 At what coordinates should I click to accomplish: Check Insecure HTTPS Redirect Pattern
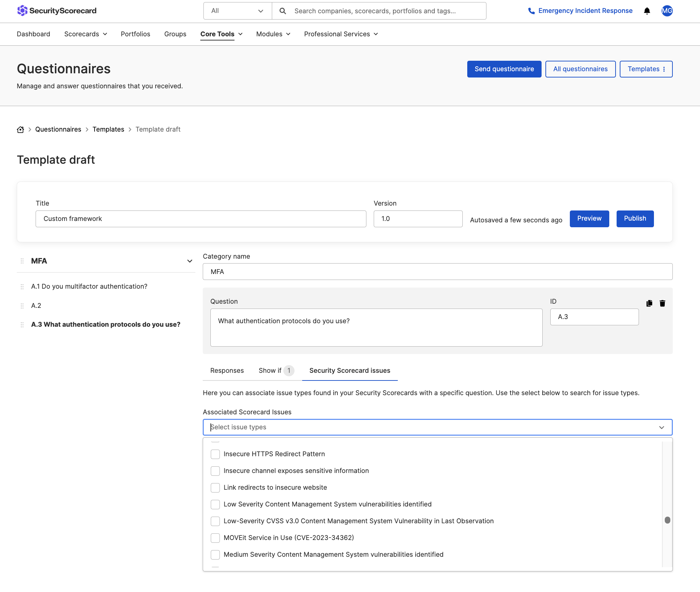pyautogui.click(x=215, y=454)
